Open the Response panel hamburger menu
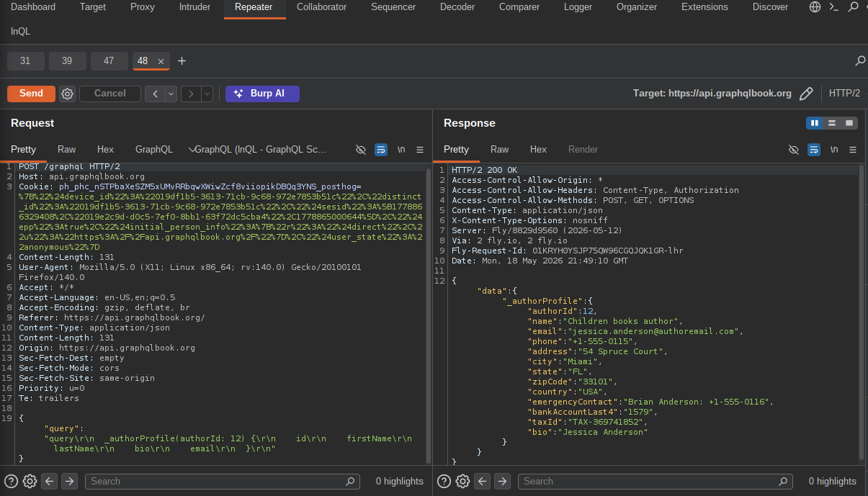Image resolution: width=868 pixels, height=496 pixels. [853, 150]
